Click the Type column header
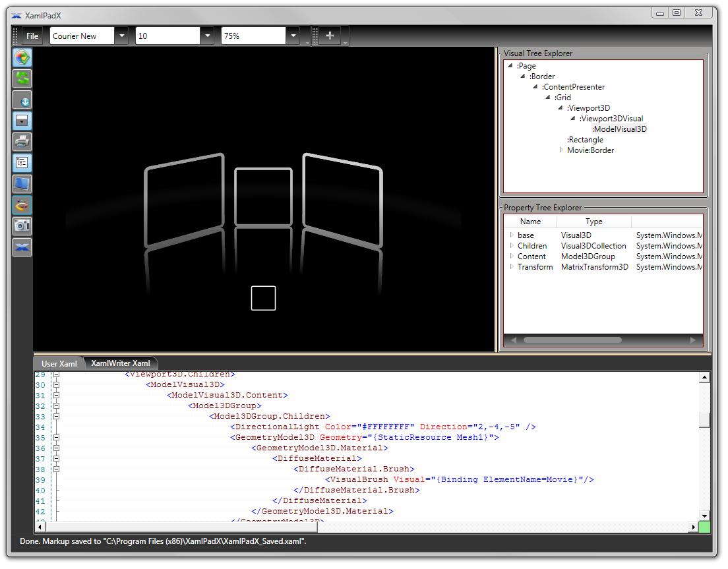Image resolution: width=728 pixels, height=569 pixels. pyautogui.click(x=593, y=222)
